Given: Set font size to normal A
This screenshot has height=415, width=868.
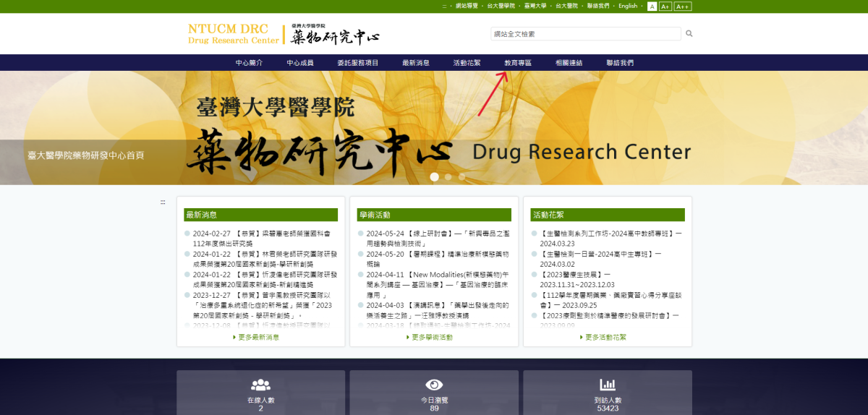Looking at the screenshot, I should click(x=652, y=6).
